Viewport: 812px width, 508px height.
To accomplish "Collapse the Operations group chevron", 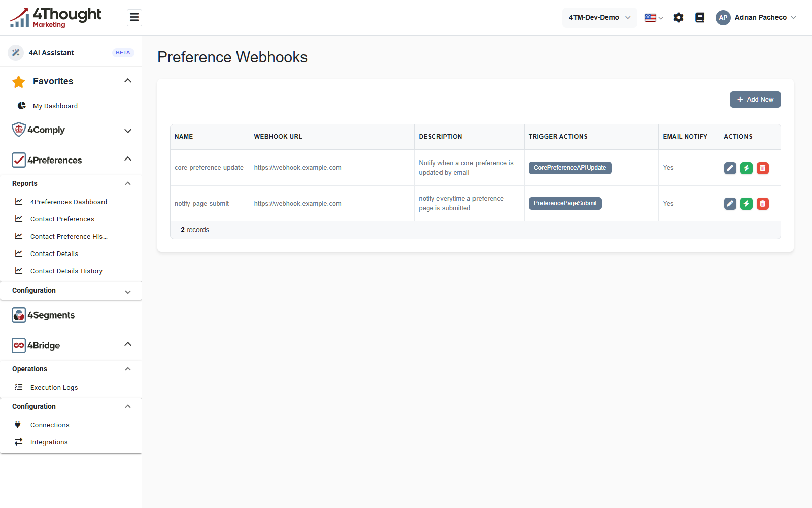I will pyautogui.click(x=128, y=369).
